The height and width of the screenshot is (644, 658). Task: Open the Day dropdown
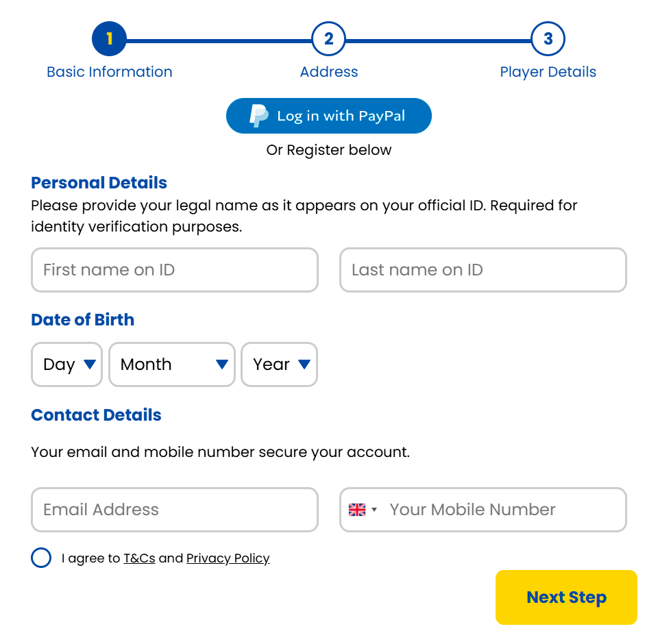point(66,364)
